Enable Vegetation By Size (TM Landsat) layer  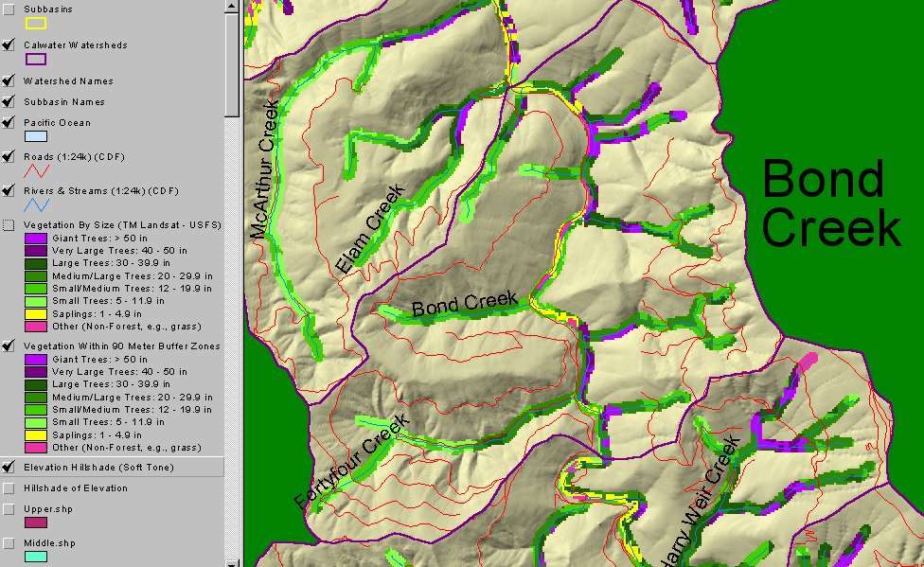point(9,225)
